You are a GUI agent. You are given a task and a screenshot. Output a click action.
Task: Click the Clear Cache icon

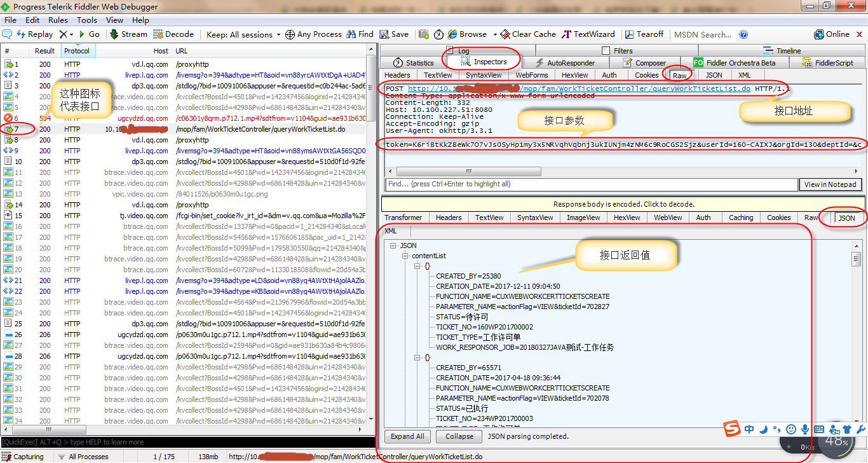pyautogui.click(x=505, y=34)
